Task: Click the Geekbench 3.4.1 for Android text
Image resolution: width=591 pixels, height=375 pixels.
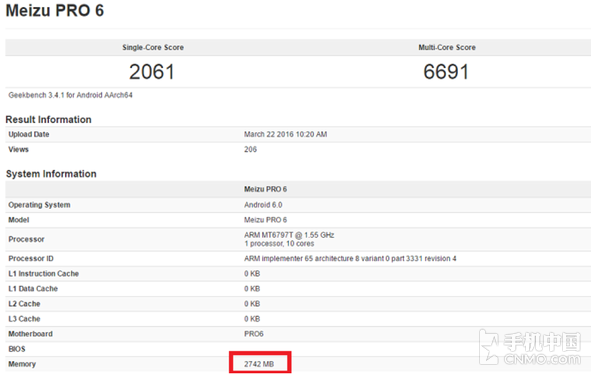Action: (70, 95)
